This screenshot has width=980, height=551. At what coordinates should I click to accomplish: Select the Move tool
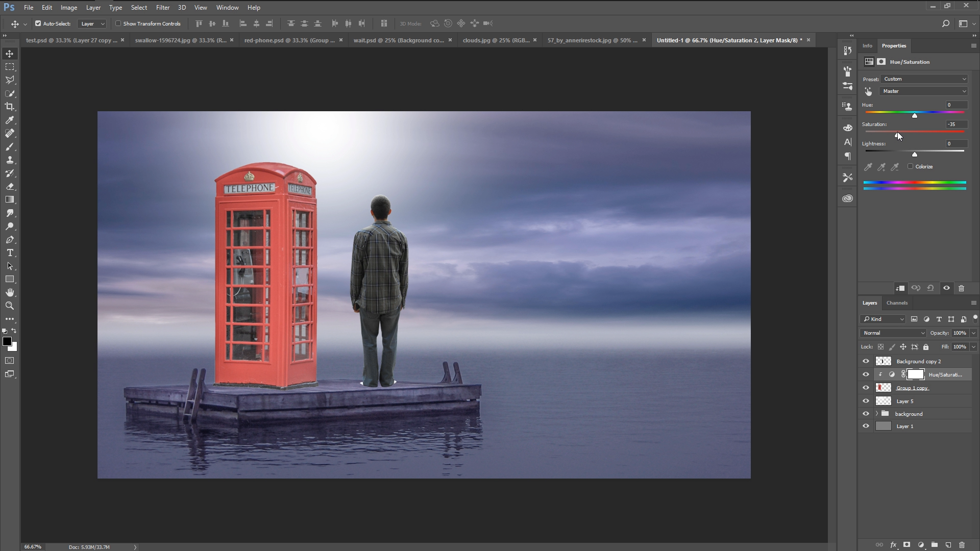[x=10, y=54]
